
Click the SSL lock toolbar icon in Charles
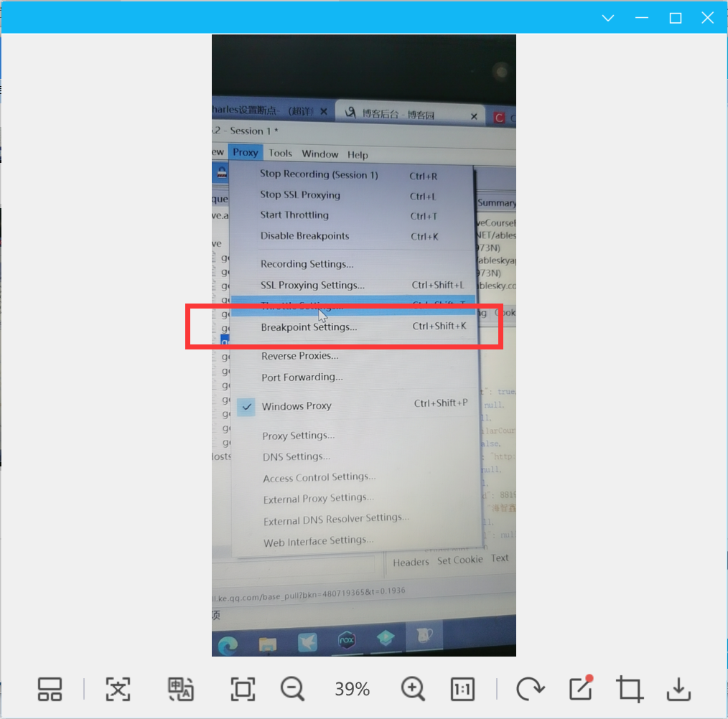(x=222, y=173)
